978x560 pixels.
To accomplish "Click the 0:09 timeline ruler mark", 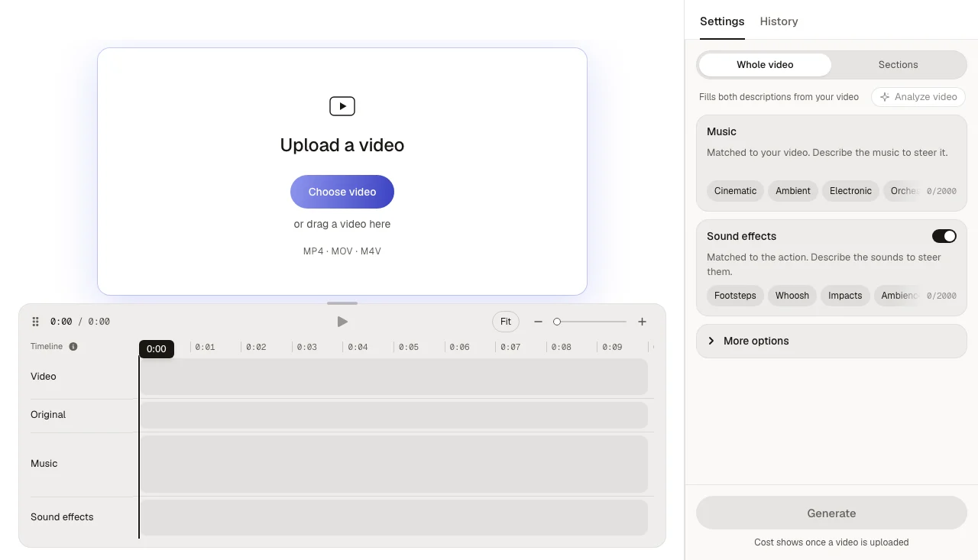I will click(x=612, y=347).
